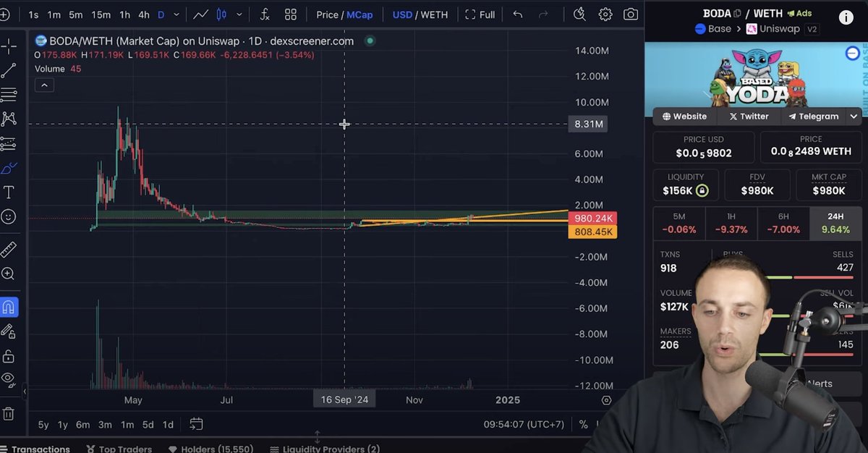Image resolution: width=868 pixels, height=453 pixels.
Task: Open the forecasting and measurement tools
Action: [x=9, y=143]
